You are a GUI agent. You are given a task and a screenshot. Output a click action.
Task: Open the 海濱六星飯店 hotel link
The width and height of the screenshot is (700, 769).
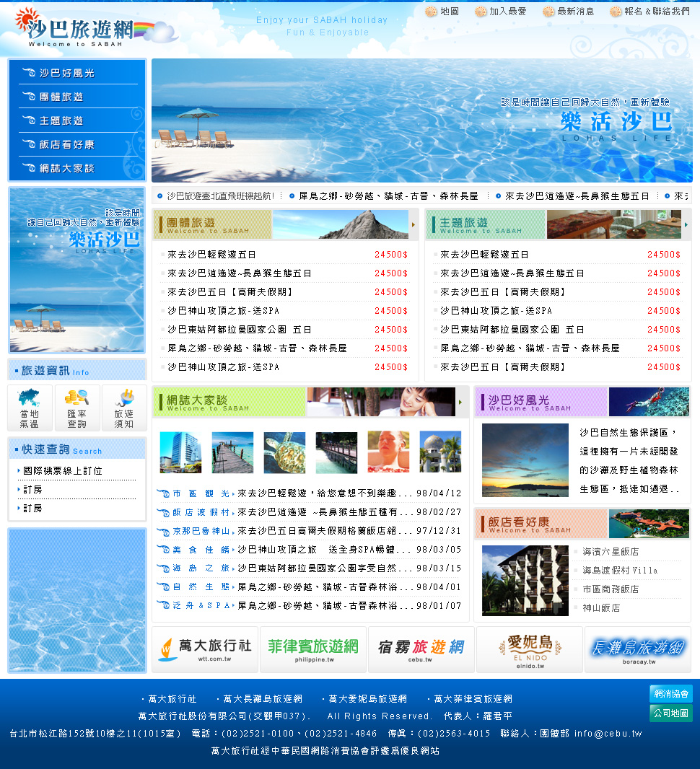click(611, 552)
